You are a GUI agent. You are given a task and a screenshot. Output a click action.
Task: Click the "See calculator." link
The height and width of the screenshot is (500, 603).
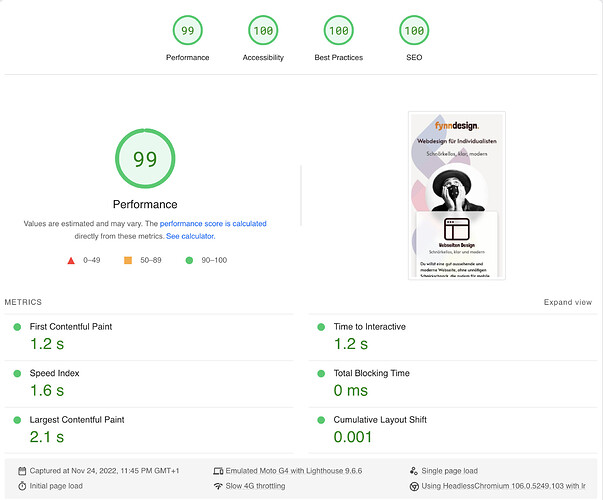[x=190, y=236]
